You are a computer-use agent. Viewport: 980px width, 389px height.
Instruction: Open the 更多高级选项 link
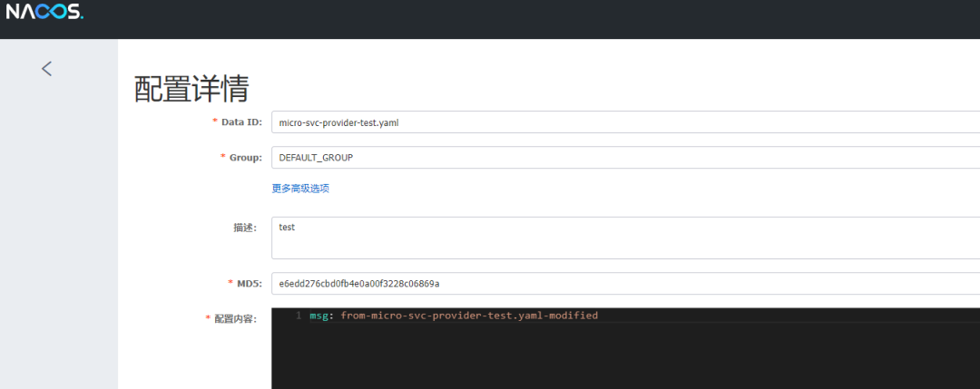pos(299,189)
